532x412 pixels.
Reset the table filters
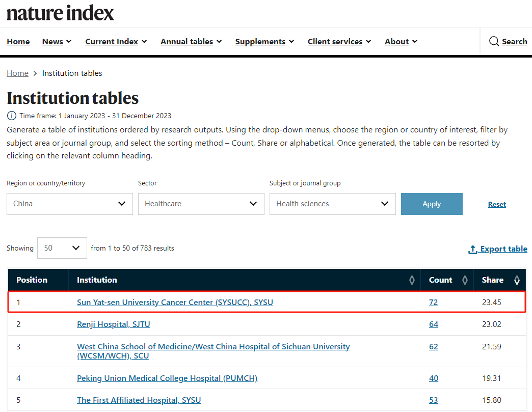click(497, 204)
